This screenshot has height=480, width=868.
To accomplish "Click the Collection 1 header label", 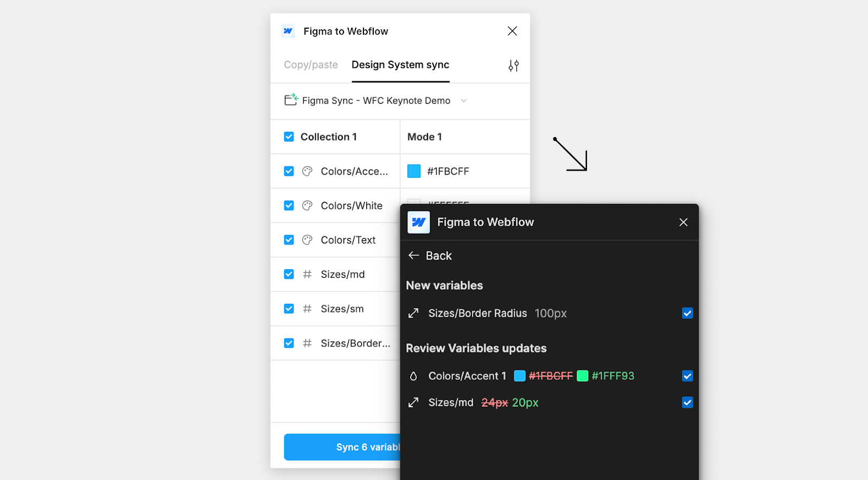I will (x=329, y=137).
